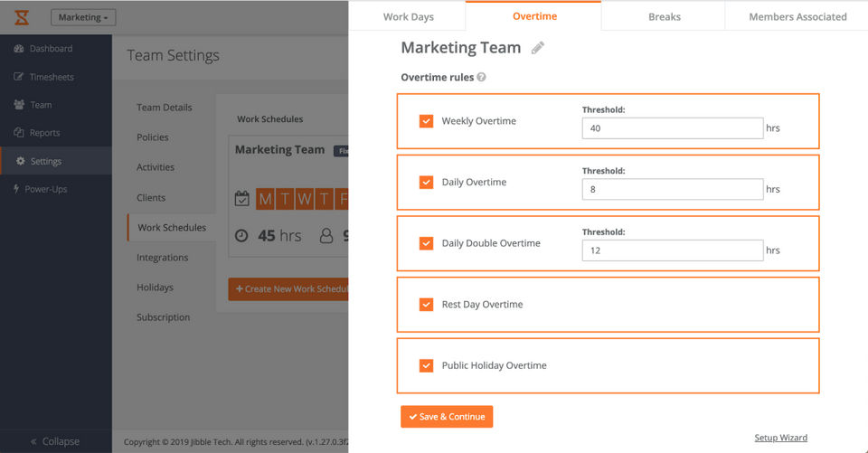868x453 pixels.
Task: Toggle the Rest Day Overtime checkbox
Action: coord(427,305)
